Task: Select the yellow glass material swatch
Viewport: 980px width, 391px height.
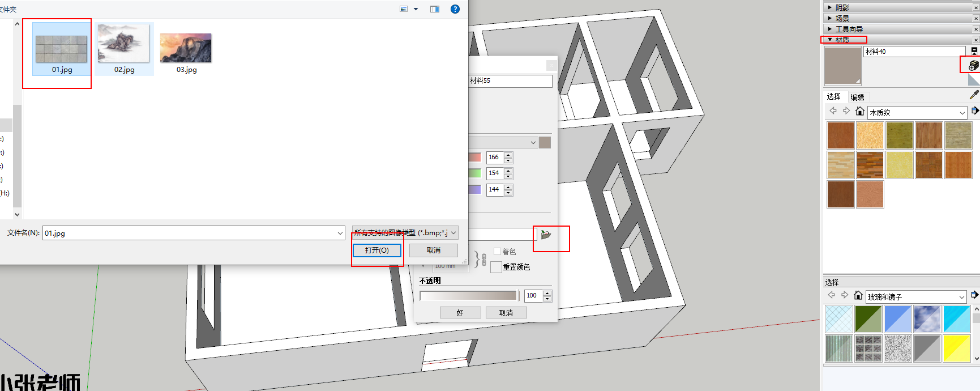Action: [x=957, y=348]
